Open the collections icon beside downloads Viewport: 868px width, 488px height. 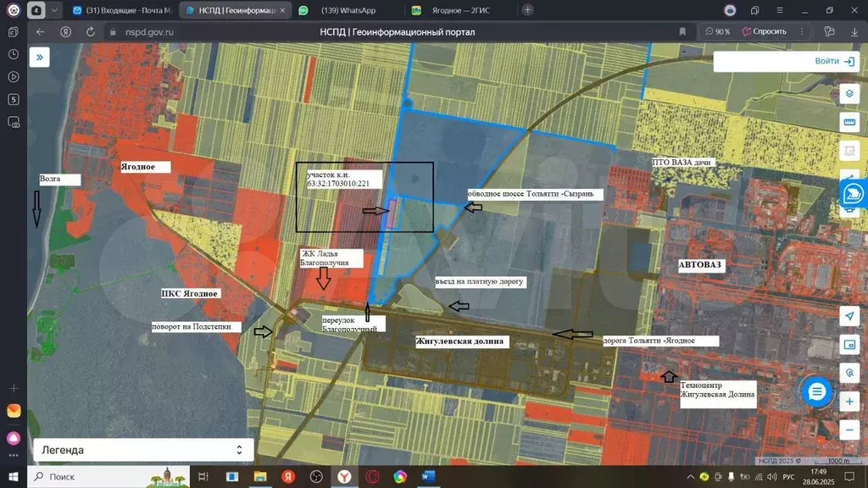tap(829, 31)
